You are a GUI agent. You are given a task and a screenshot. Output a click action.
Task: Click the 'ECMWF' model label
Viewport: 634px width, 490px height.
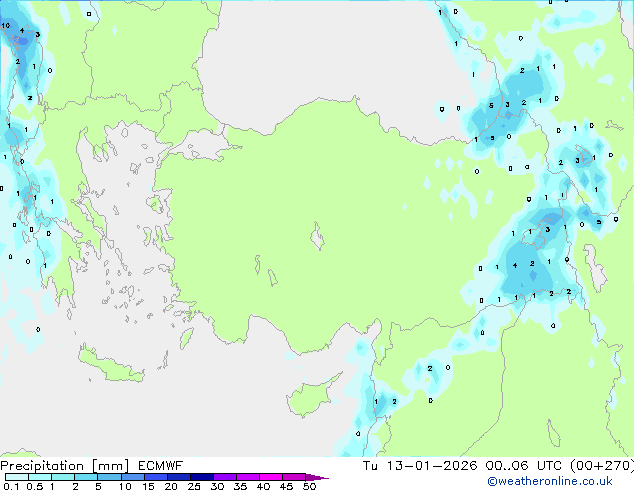point(161,466)
